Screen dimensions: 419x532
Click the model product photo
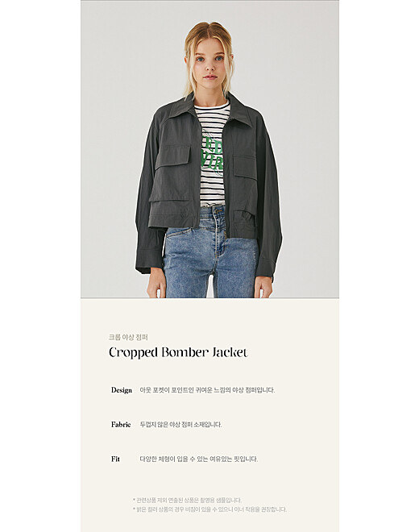pyautogui.click(x=209, y=149)
